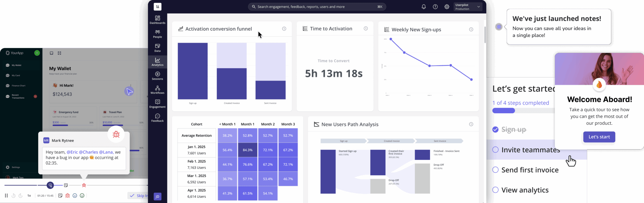This screenshot has width=644, height=203.
Task: Click the inbox icon in YourApp header
Action: click(x=52, y=53)
